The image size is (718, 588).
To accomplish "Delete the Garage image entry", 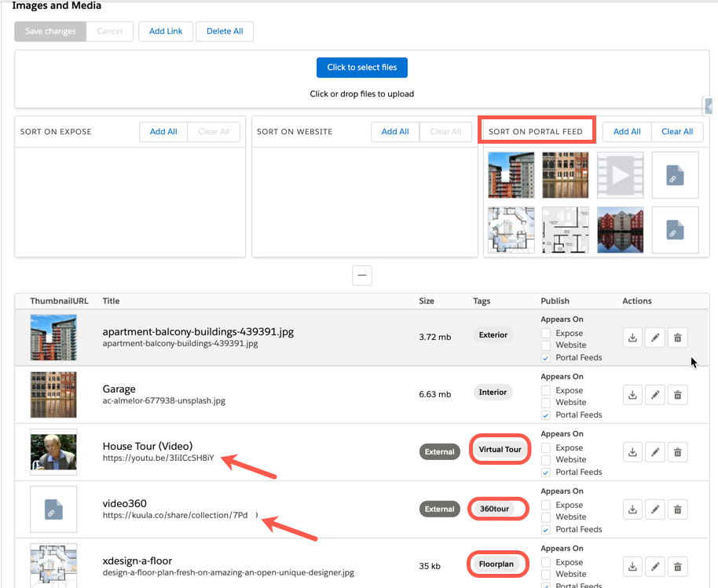I will pos(678,395).
